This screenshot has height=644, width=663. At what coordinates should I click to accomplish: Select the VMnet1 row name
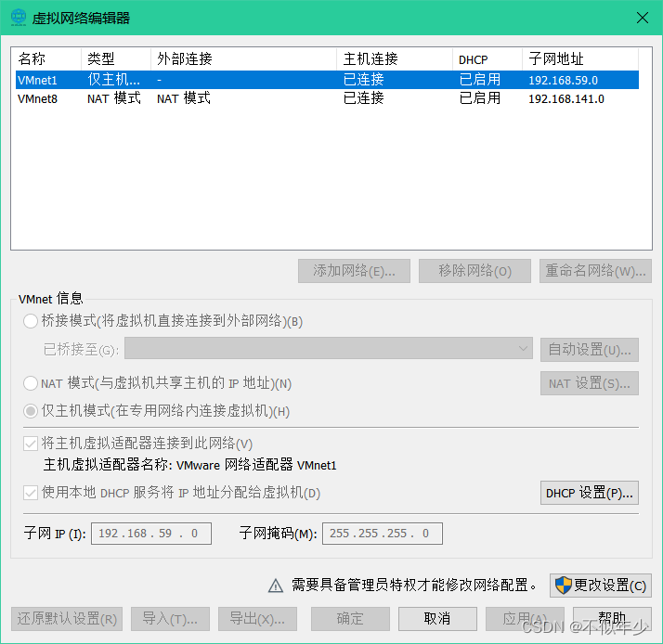(x=37, y=80)
